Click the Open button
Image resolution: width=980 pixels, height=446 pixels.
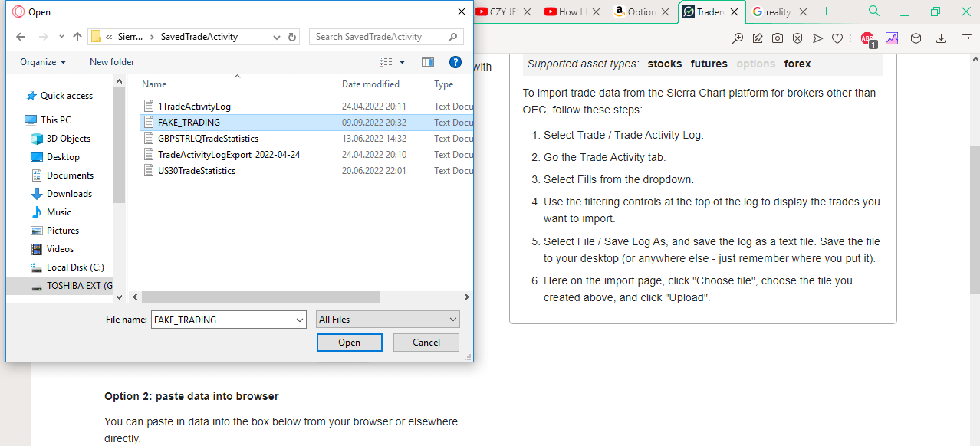(x=349, y=343)
